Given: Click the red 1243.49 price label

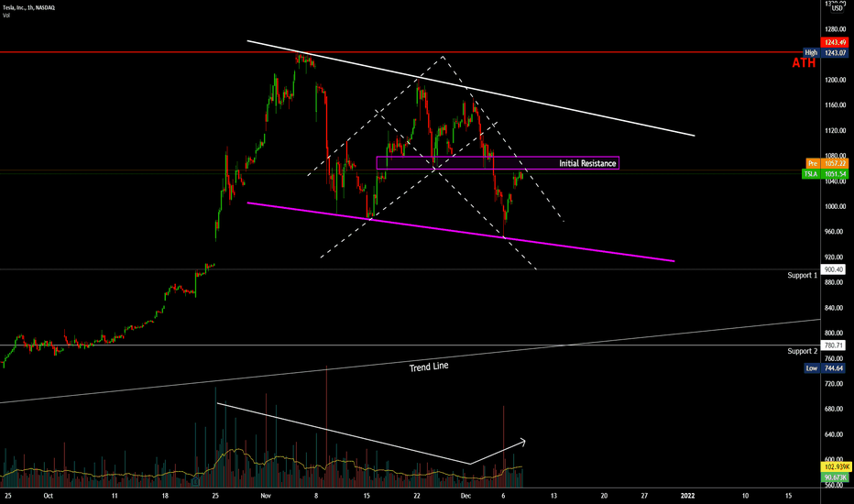Looking at the screenshot, I should pyautogui.click(x=835, y=42).
